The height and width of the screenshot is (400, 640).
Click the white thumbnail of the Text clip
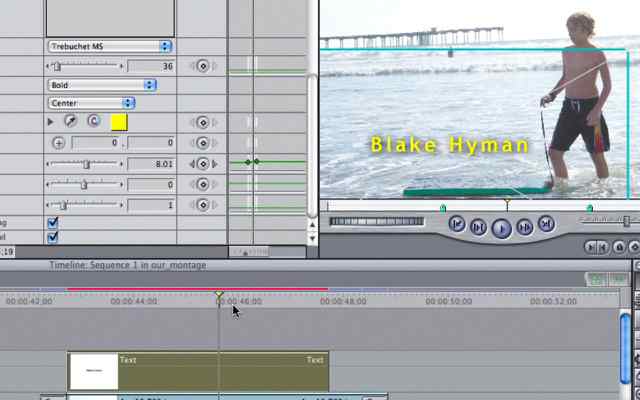pyautogui.click(x=94, y=371)
